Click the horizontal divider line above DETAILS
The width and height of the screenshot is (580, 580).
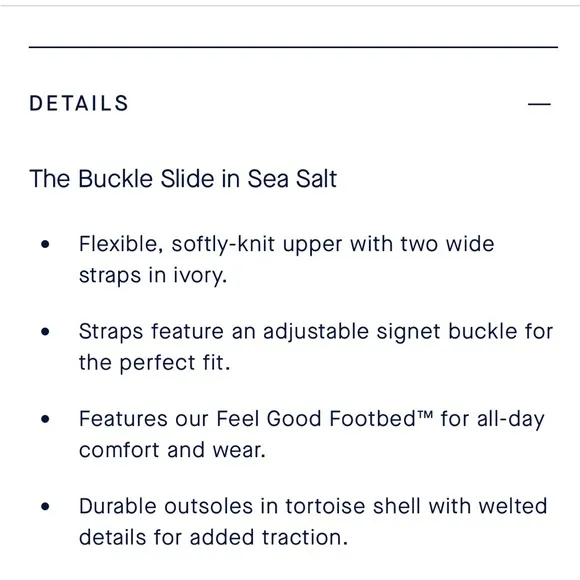[x=293, y=47]
